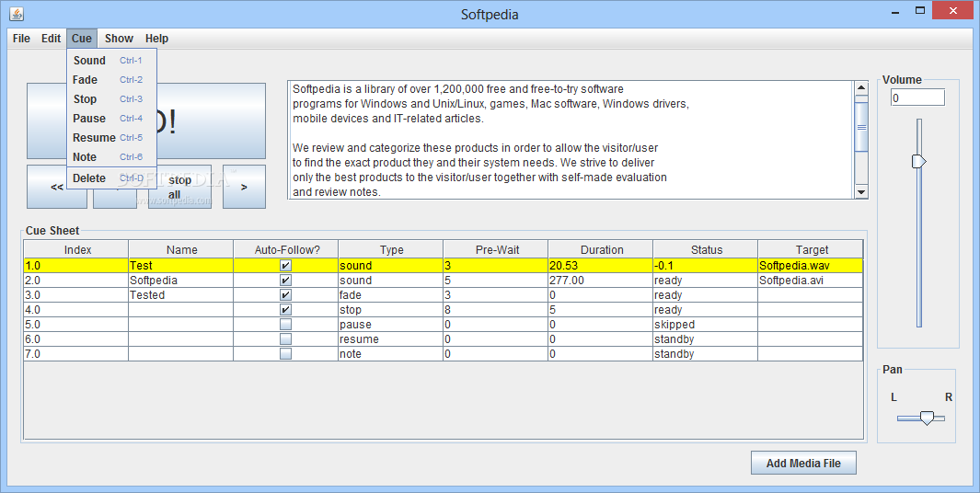Click the notes text area scrollbar thumb
Image resolution: width=980 pixels, height=493 pixels.
(x=861, y=127)
